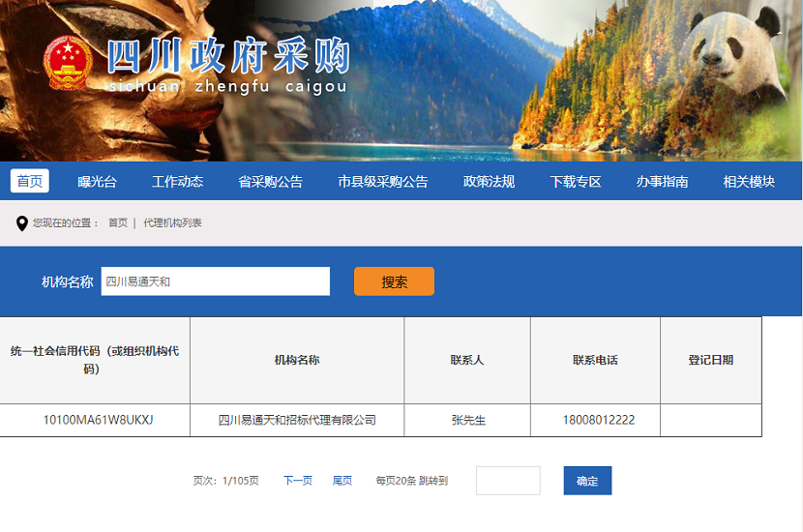The width and height of the screenshot is (803, 532).
Task: Open 相关模块 menu
Action: click(x=749, y=181)
